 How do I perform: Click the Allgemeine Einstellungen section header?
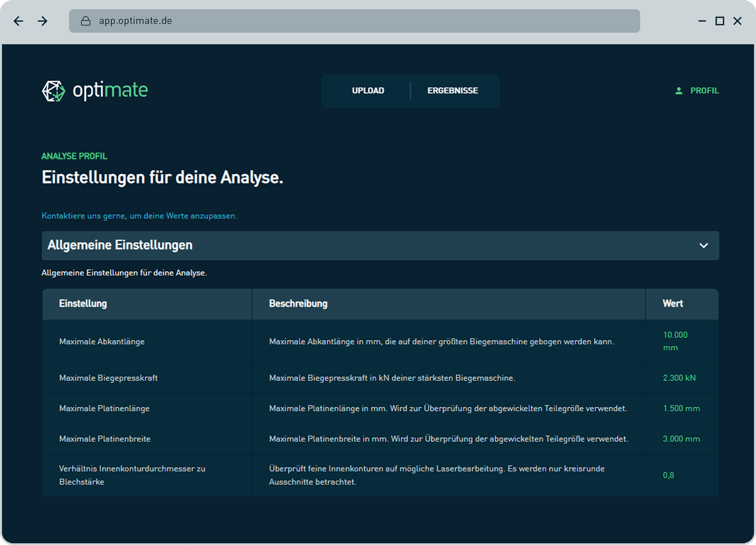pyautogui.click(x=120, y=245)
